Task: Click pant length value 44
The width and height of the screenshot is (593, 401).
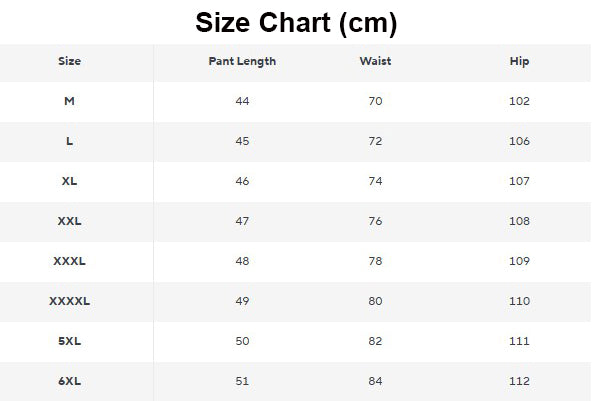Action: tap(242, 101)
